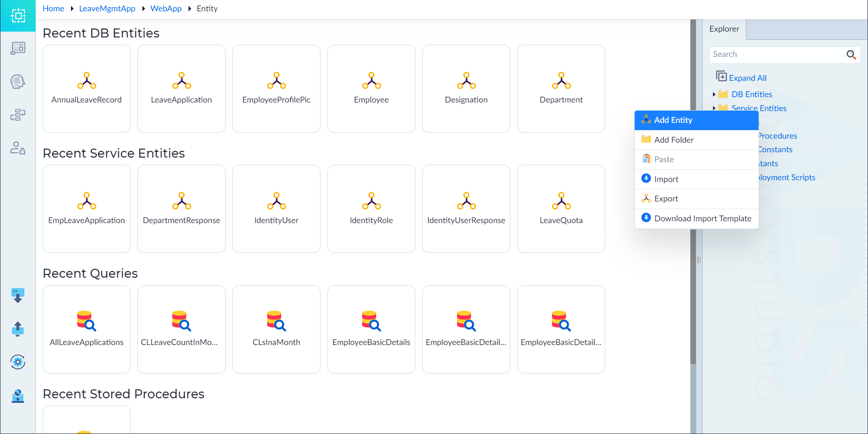Screen dimensions: 868x434
Task: Open the UI designer sidebar icon
Action: 18,48
